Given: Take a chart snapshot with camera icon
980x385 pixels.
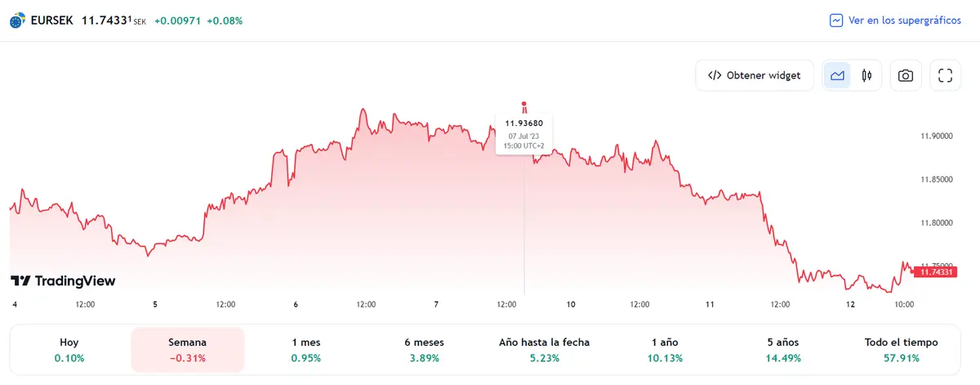Looking at the screenshot, I should 905,76.
